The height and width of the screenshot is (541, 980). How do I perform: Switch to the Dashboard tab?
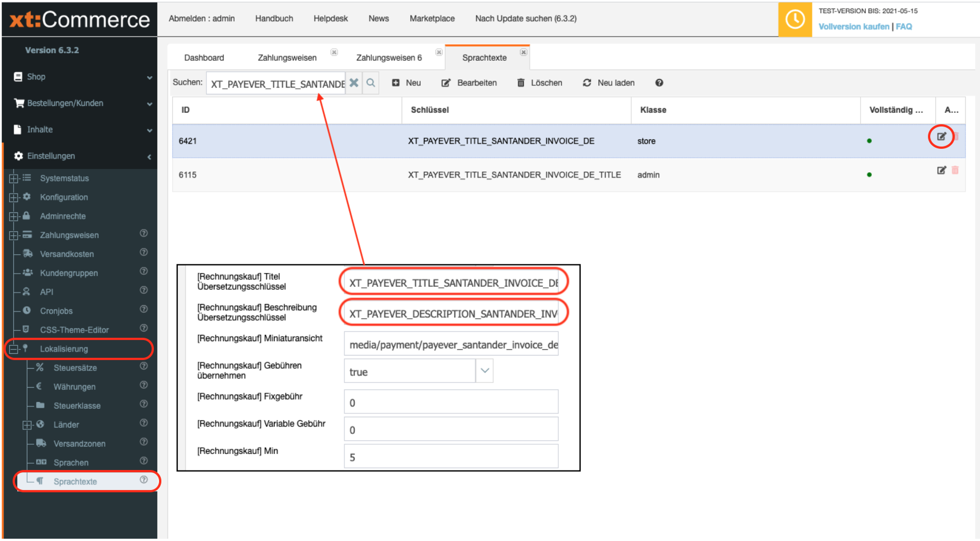(204, 58)
